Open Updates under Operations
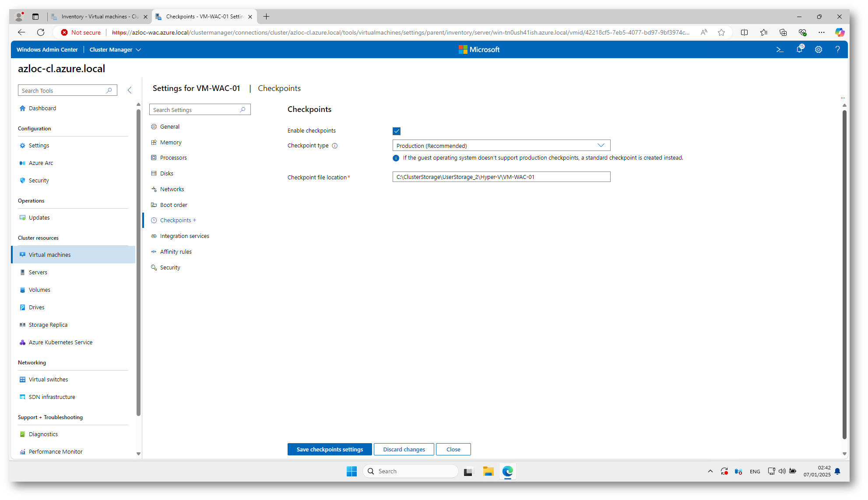 click(39, 218)
